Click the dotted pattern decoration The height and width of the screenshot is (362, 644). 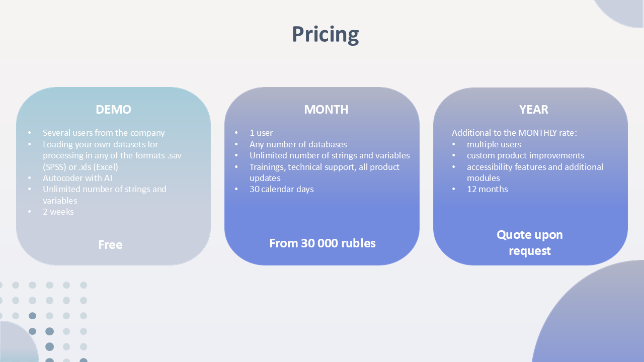[43, 322]
